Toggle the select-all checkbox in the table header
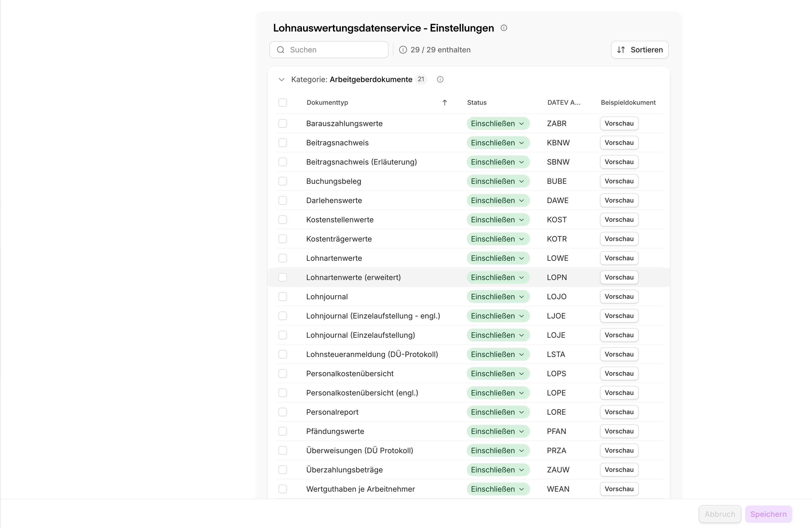Screen dimensions: 812x528 pyautogui.click(x=282, y=103)
